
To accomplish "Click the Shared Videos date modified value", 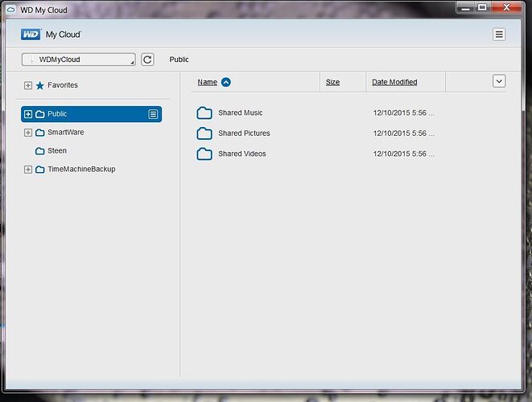I will [x=403, y=154].
